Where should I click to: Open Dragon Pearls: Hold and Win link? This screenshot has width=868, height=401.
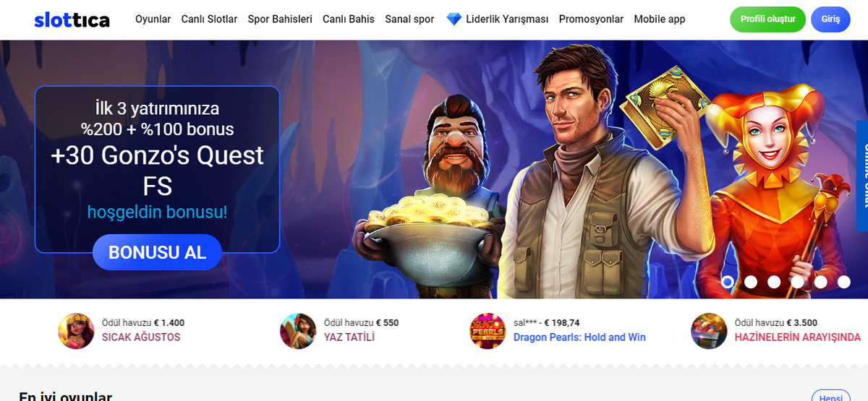point(579,337)
